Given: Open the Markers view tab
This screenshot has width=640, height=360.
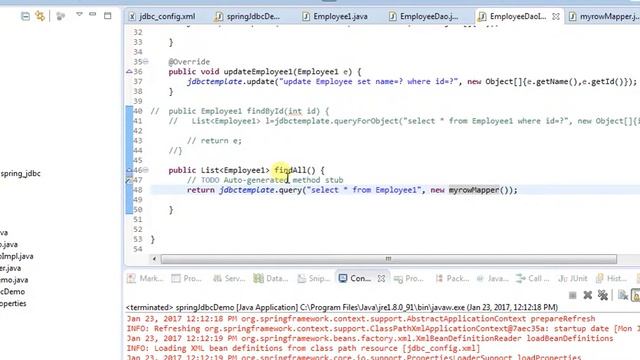Looking at the screenshot, I should (145, 278).
